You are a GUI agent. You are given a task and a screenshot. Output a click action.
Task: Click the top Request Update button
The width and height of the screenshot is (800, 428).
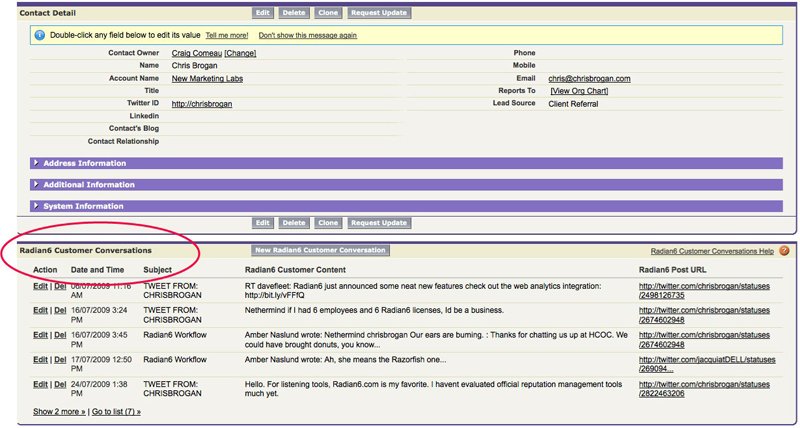coord(379,13)
